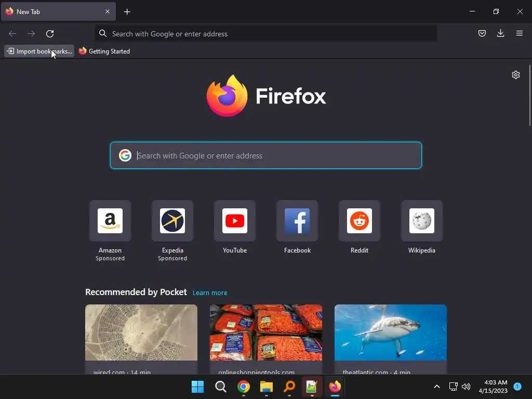Open File Explorer from the taskbar

267,387
